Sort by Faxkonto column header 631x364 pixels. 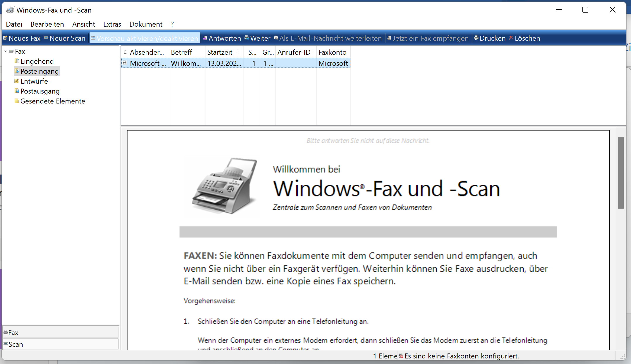pyautogui.click(x=333, y=52)
